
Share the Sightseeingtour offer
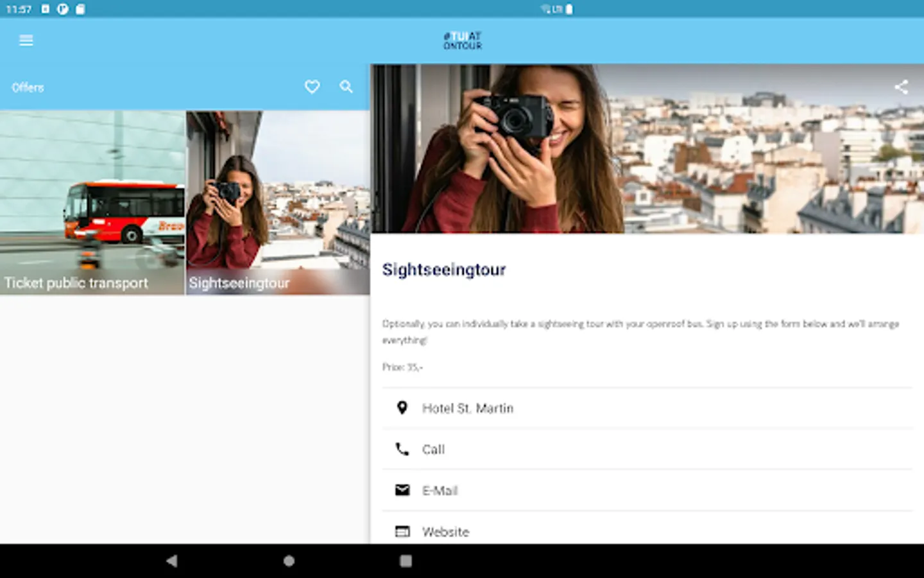(x=902, y=87)
